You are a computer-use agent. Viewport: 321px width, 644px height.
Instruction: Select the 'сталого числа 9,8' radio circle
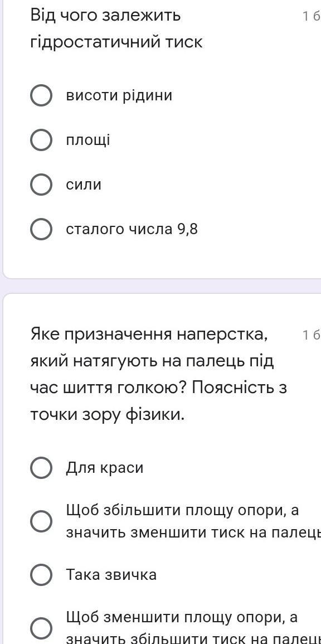click(41, 229)
